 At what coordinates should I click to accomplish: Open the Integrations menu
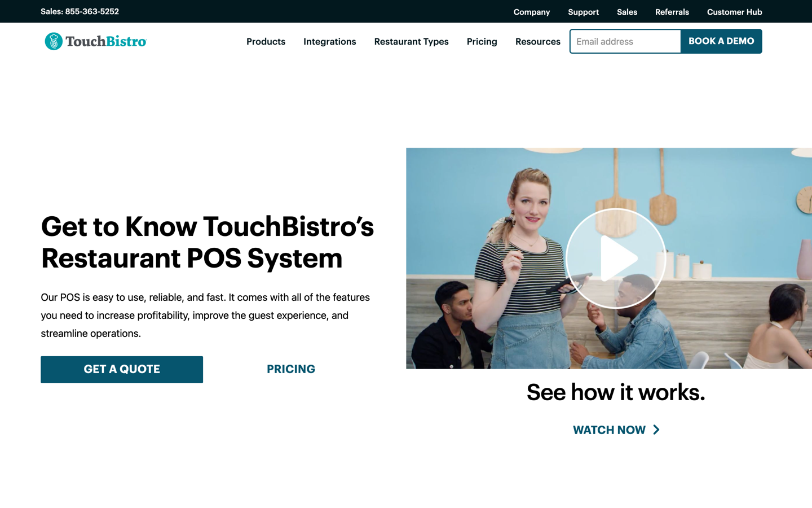coord(330,41)
